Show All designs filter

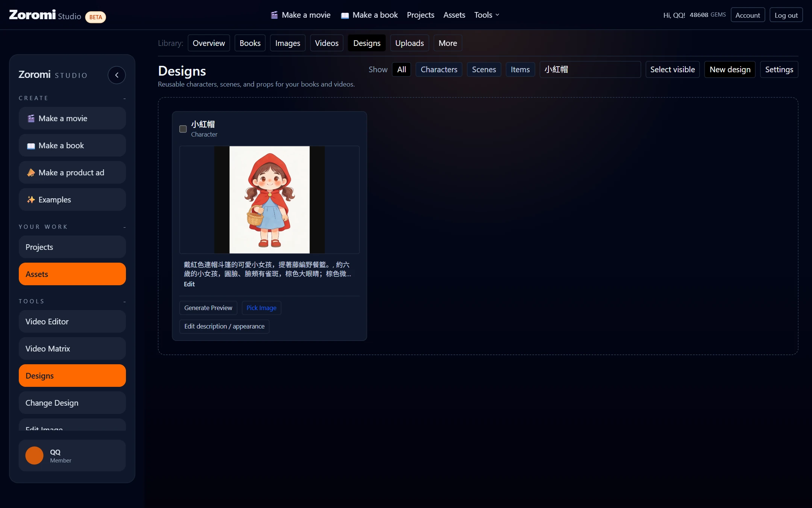(401, 69)
